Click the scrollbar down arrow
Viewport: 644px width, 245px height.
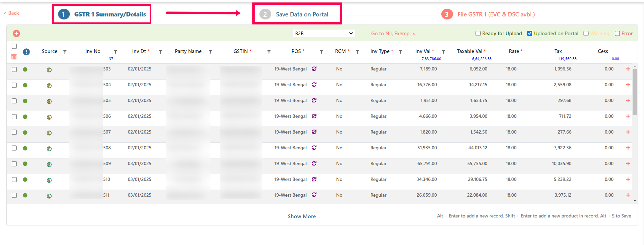[x=635, y=201]
